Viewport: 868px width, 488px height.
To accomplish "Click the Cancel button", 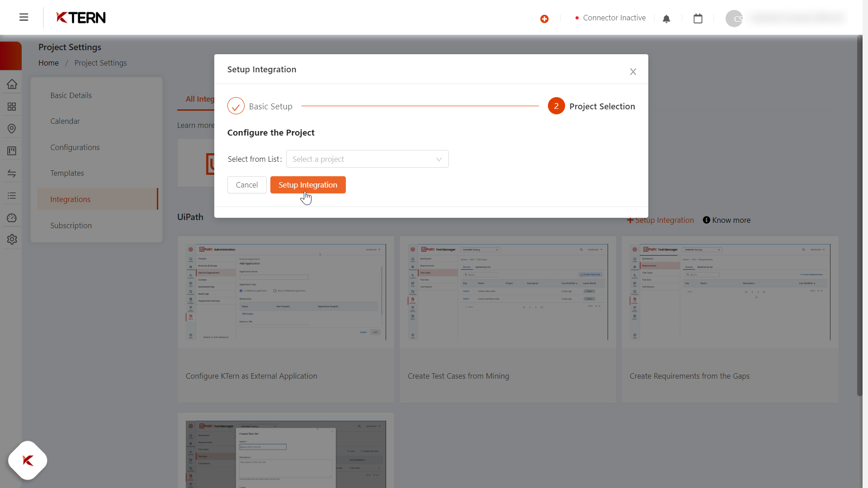I will coord(247,185).
